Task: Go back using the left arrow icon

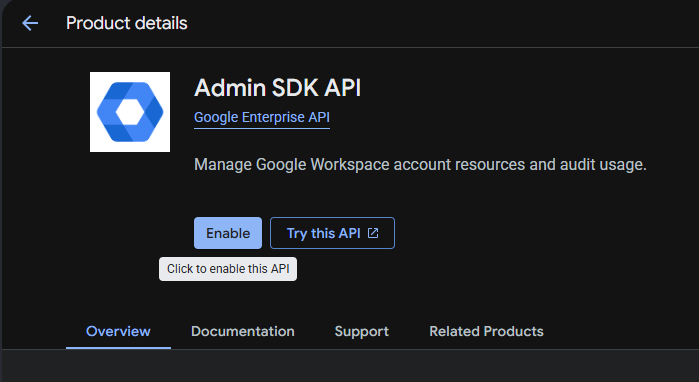Action: (x=30, y=23)
